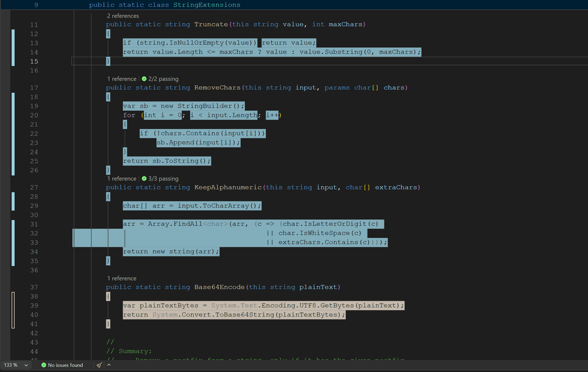Open '1 reference' above KeepAlphanumeric method
This screenshot has width=588, height=372.
[x=121, y=178]
